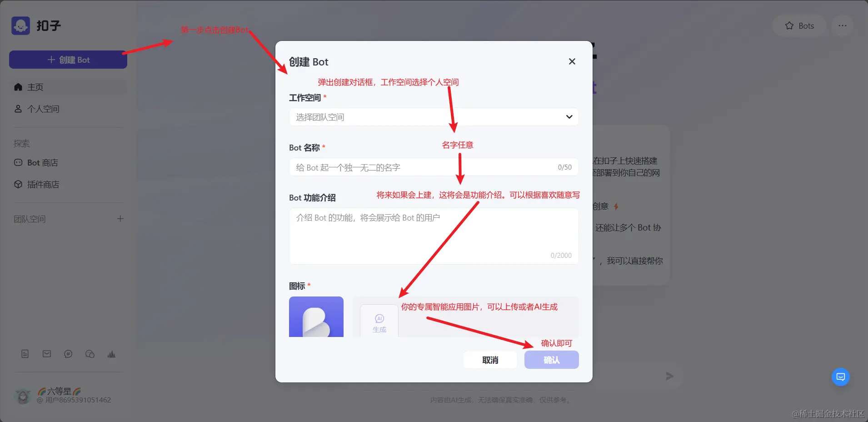868x422 pixels.
Task: Click 取消 to cancel bot creation
Action: [490, 360]
